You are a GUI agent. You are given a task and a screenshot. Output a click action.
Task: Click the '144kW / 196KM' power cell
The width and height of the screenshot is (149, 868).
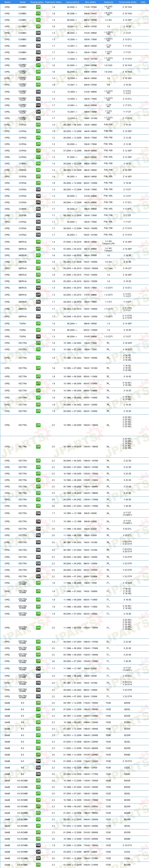click(90, 493)
